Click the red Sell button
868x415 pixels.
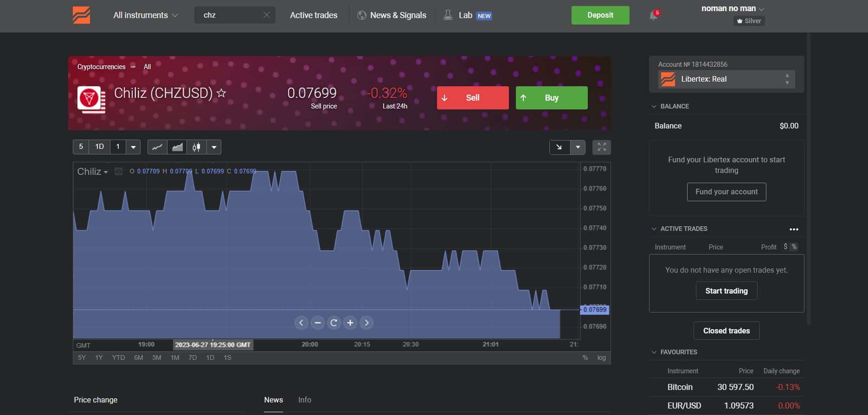(473, 98)
